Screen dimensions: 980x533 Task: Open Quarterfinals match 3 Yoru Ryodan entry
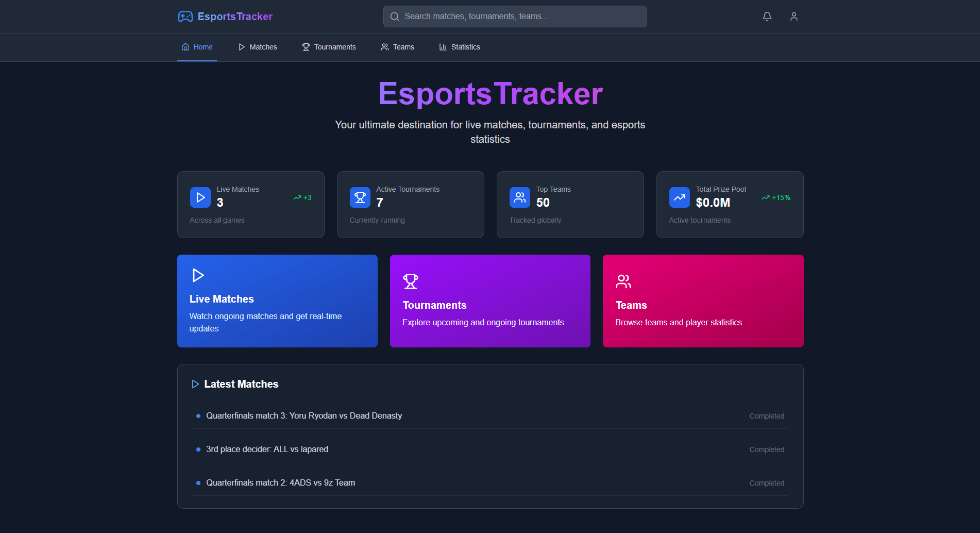[x=304, y=415]
